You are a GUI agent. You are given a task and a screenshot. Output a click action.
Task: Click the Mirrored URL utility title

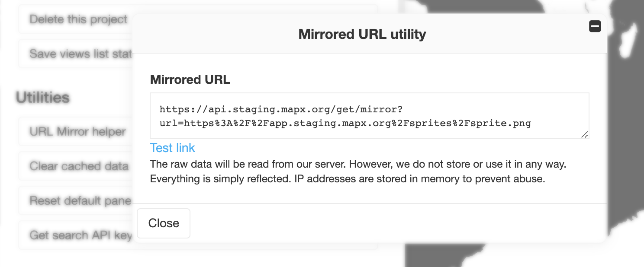pos(361,34)
